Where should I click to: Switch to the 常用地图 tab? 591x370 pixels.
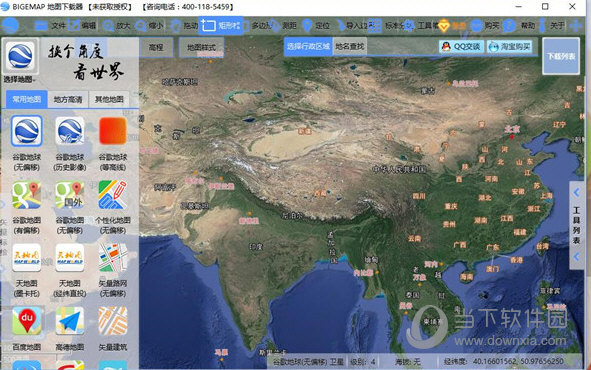26,99
